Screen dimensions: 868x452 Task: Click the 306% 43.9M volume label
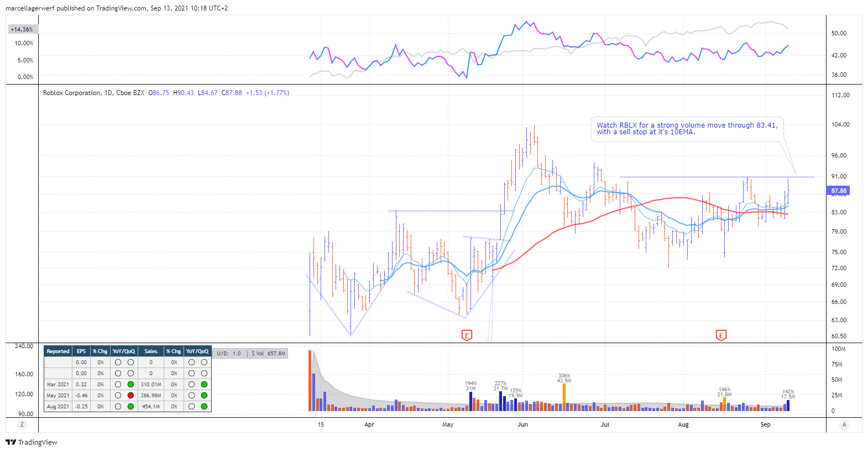click(564, 379)
